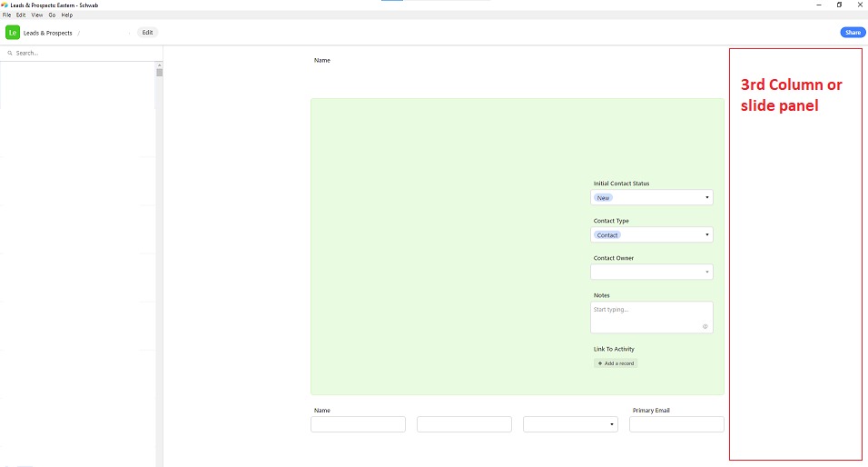This screenshot has width=868, height=467.
Task: Click the Edit pill button in header
Action: pos(147,33)
